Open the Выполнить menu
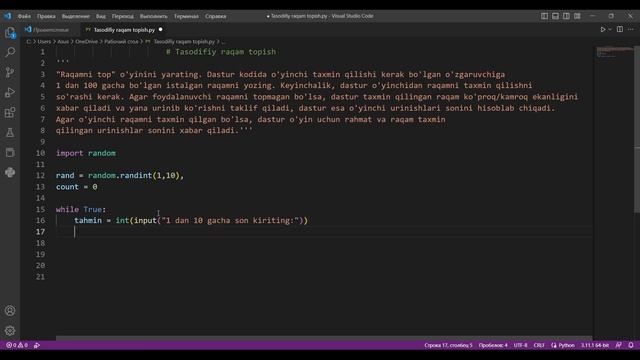 tap(153, 16)
